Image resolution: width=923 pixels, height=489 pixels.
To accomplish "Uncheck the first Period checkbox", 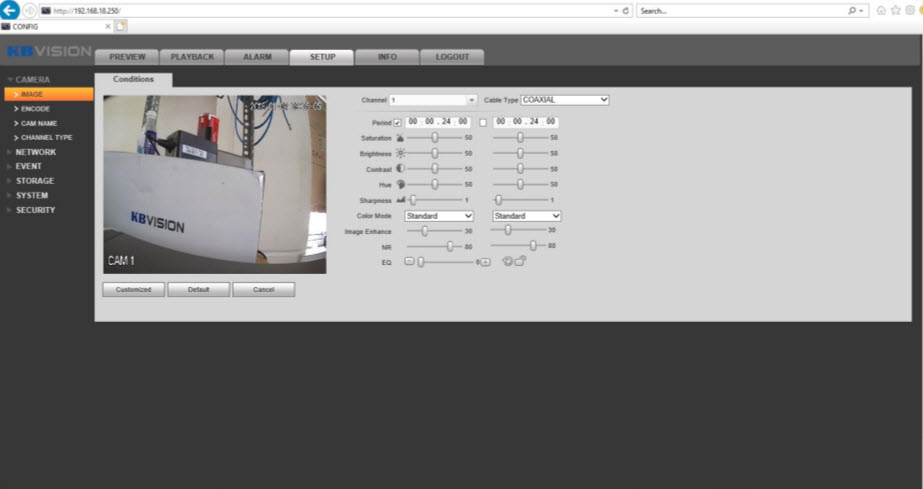I will [x=398, y=122].
